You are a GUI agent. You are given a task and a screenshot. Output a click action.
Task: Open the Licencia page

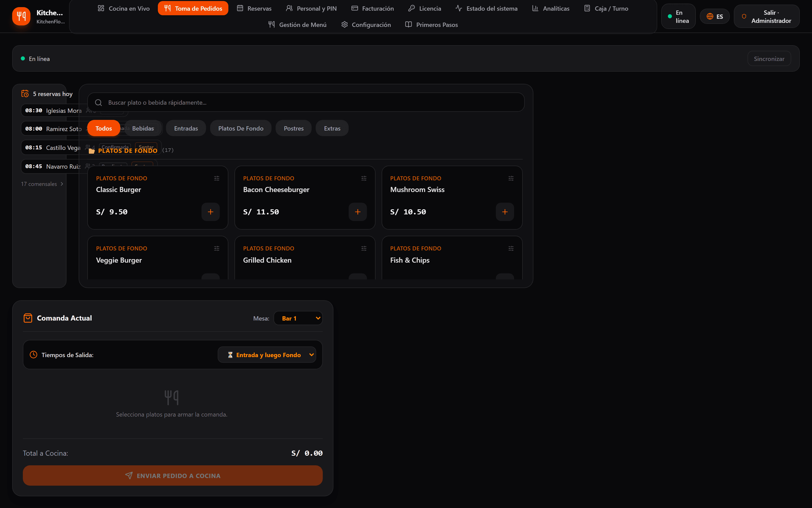[x=425, y=8]
